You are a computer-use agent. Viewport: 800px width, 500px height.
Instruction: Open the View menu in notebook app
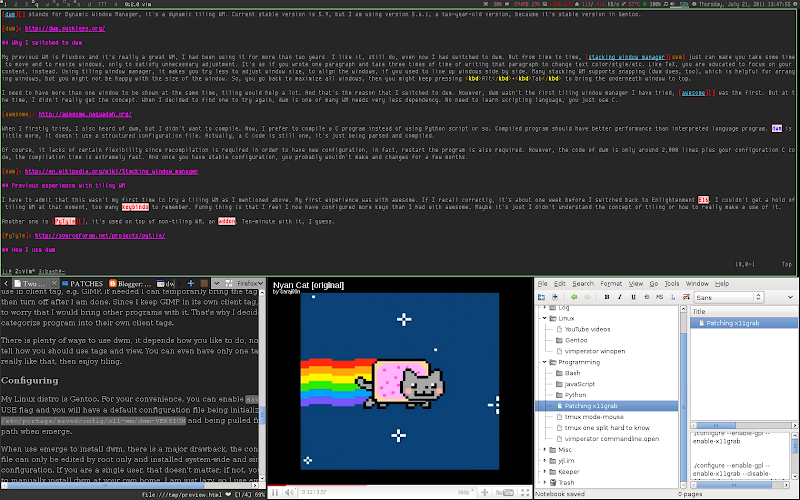point(636,284)
